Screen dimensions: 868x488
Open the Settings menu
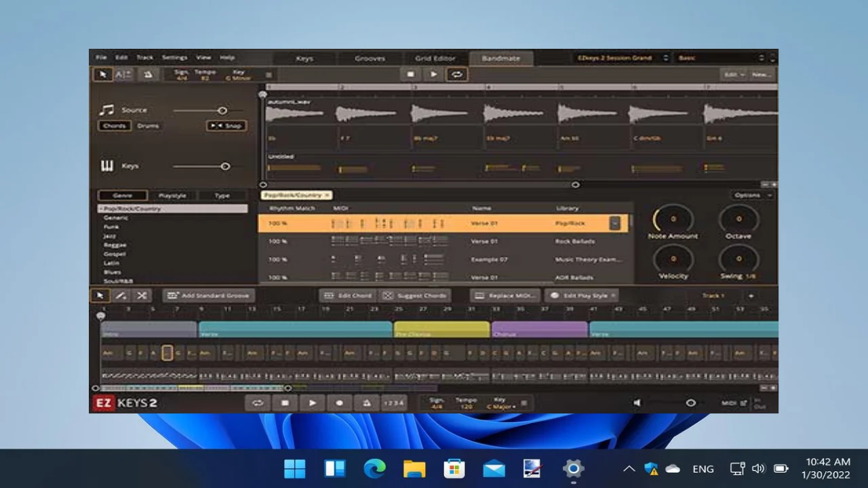[x=174, y=58]
